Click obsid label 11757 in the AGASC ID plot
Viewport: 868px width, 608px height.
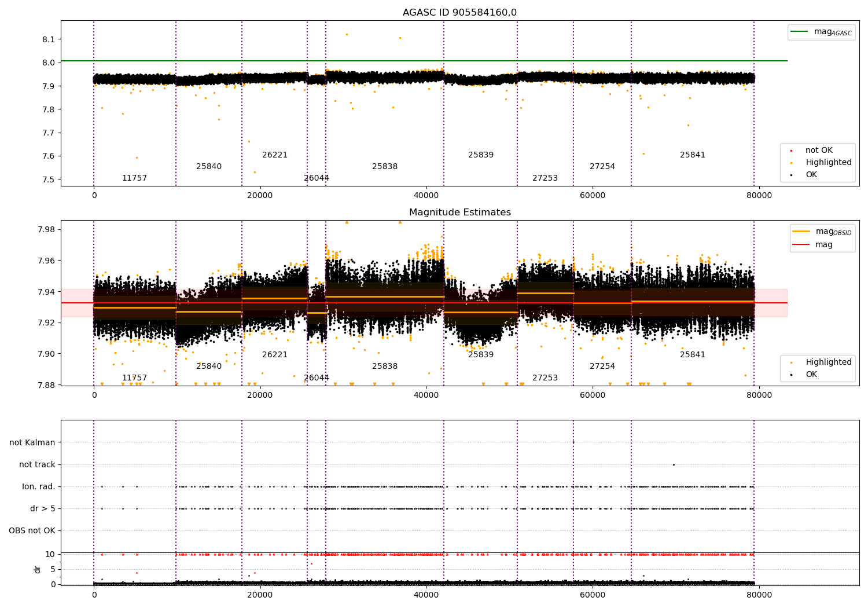(134, 178)
